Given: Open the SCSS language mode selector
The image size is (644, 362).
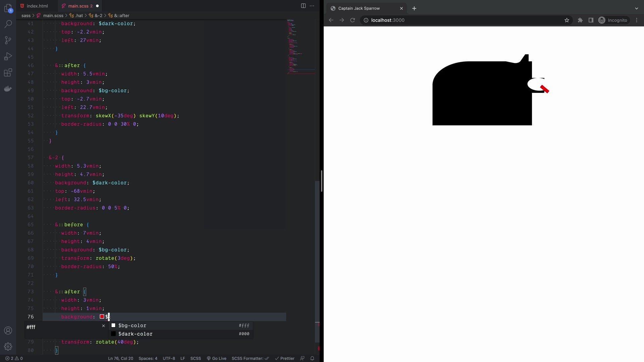Looking at the screenshot, I should (196, 358).
